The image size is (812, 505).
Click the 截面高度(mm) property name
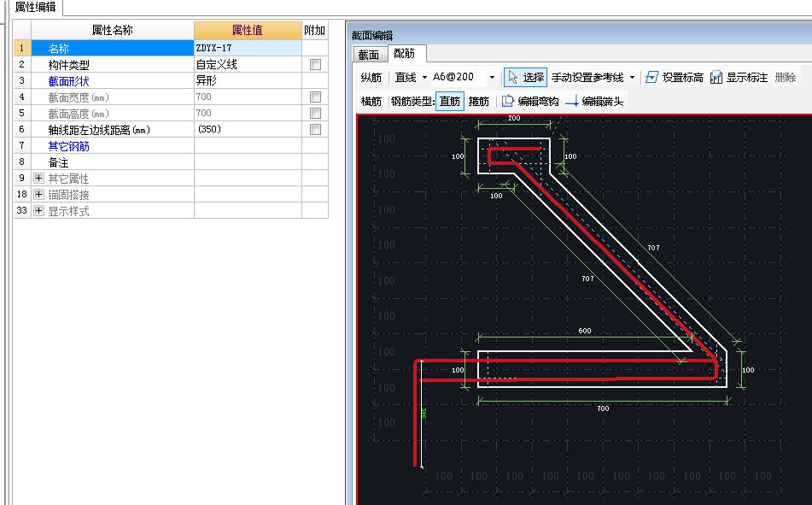[79, 113]
